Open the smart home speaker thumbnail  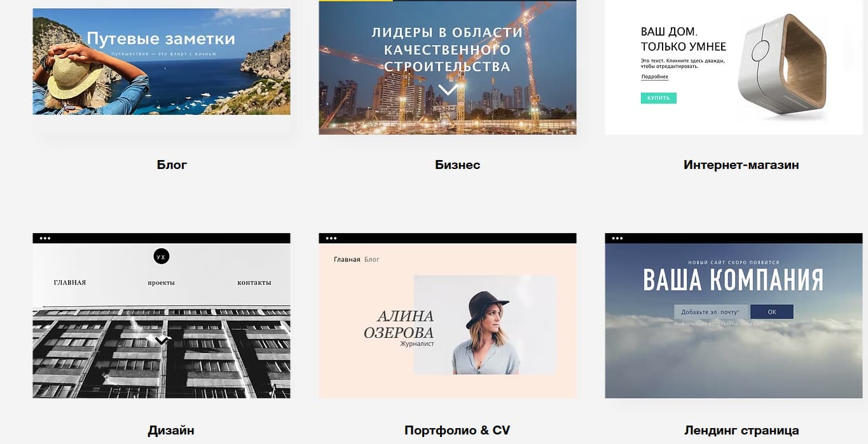pyautogui.click(x=733, y=67)
